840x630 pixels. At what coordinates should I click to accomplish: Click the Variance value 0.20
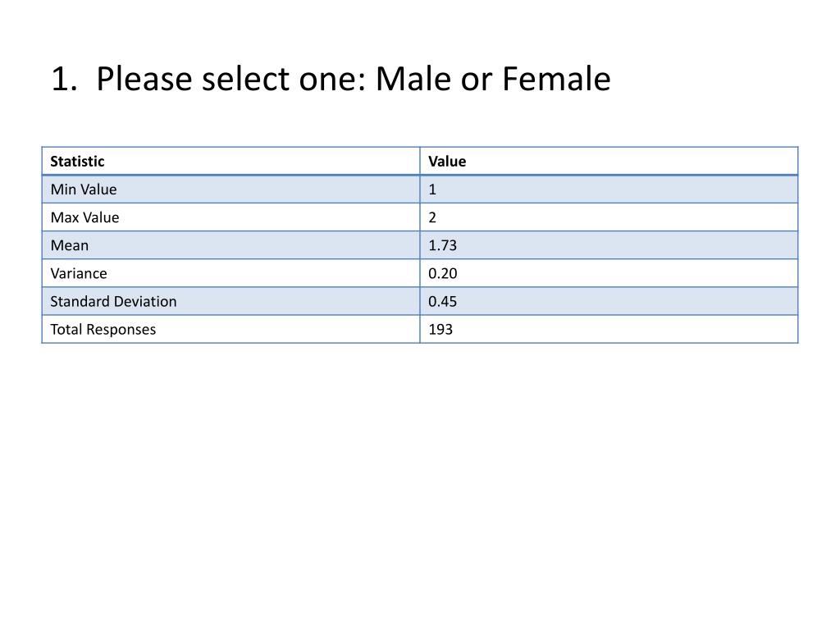442,273
